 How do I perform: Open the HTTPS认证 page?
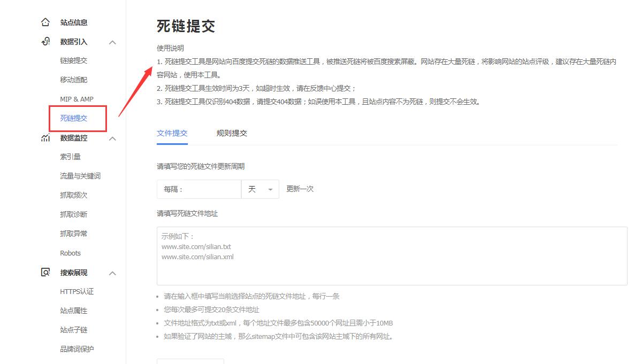point(77,292)
